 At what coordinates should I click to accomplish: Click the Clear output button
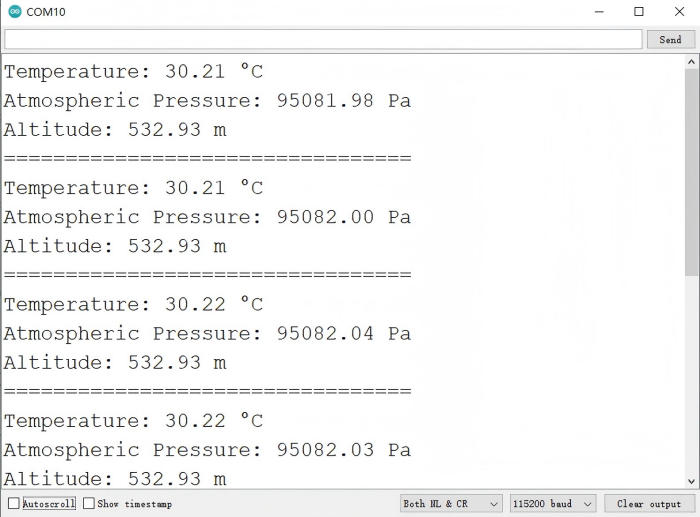pyautogui.click(x=649, y=504)
